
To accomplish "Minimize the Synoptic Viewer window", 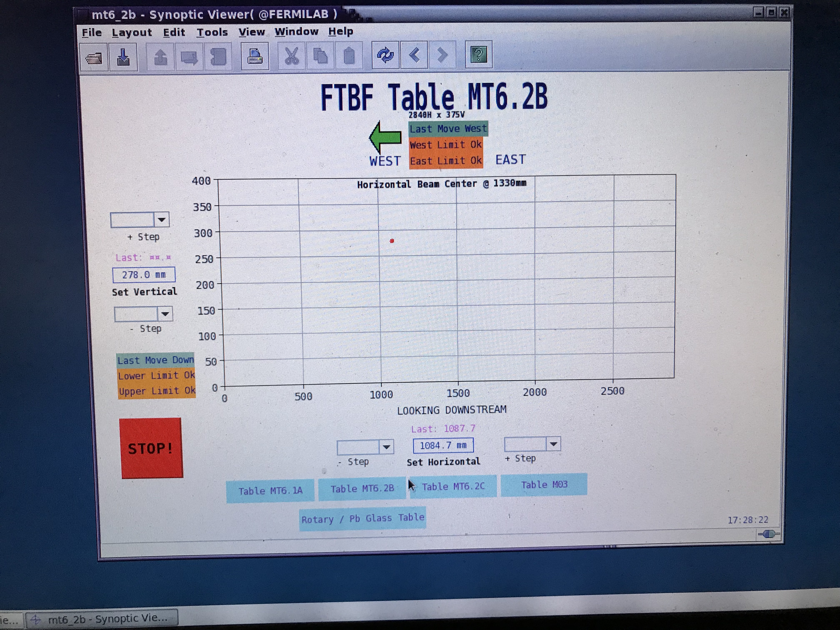I will pyautogui.click(x=758, y=13).
